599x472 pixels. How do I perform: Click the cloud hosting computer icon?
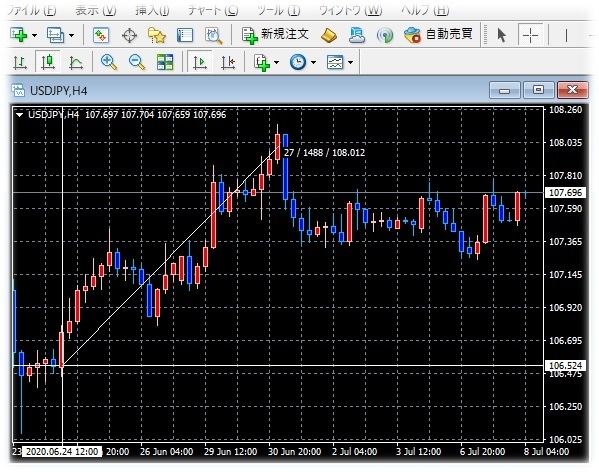(356, 35)
